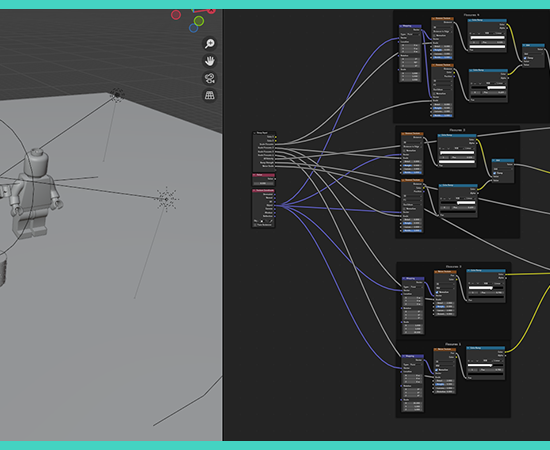Click the value field in the Value node

coord(263,183)
